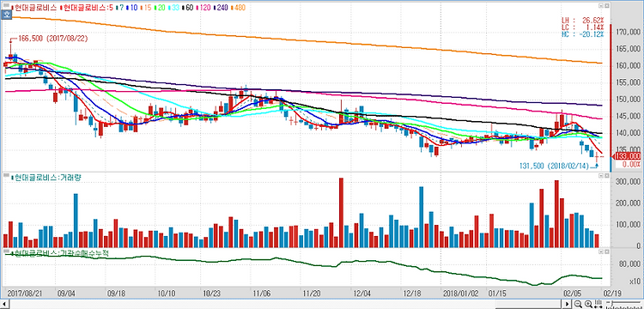Select the 현대글로비스:5 moving average legend
This screenshot has height=309, width=644.
86,8
